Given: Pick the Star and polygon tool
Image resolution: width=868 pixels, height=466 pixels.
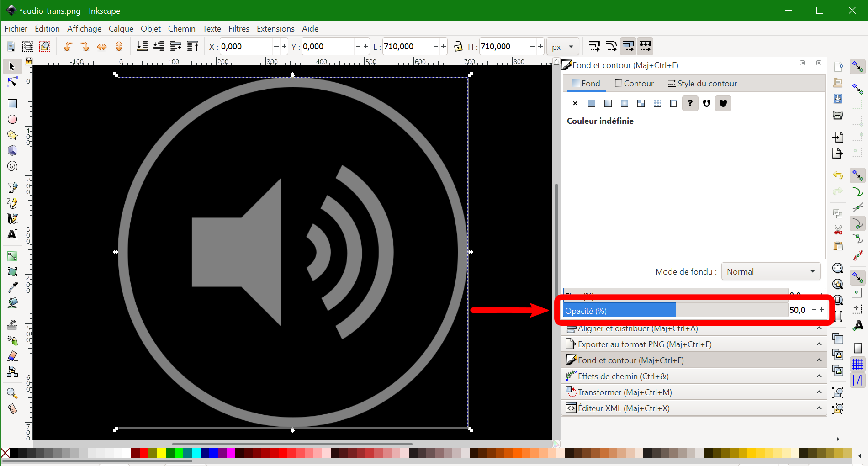Looking at the screenshot, I should (x=12, y=135).
